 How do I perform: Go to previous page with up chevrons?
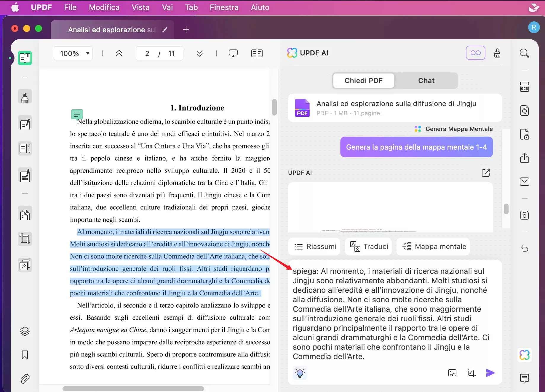pyautogui.click(x=119, y=53)
